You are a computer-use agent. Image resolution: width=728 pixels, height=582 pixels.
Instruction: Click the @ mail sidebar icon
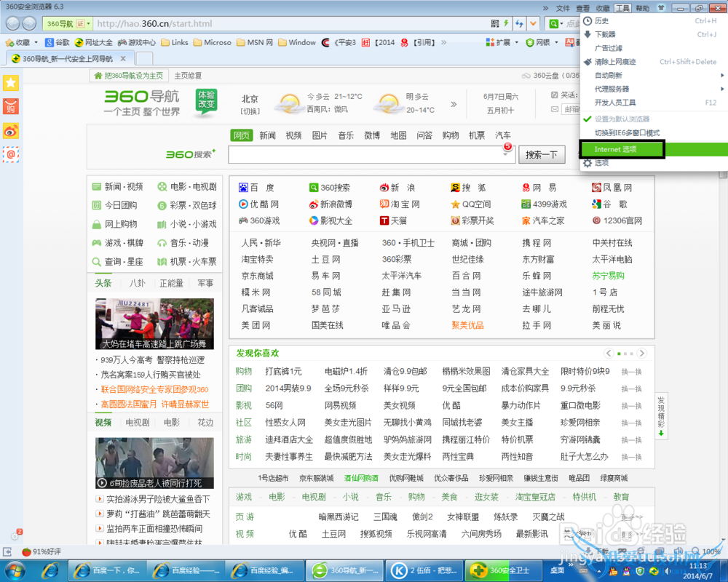pos(11,154)
